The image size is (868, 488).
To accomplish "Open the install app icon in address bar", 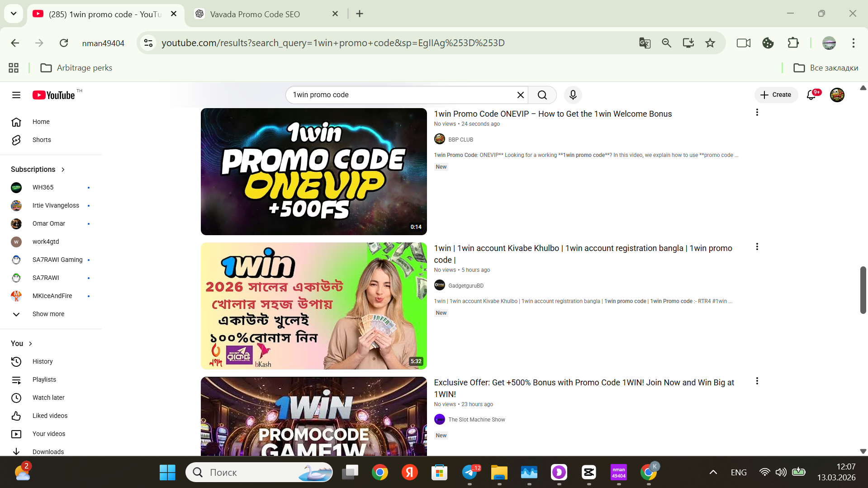I will pos(688,43).
